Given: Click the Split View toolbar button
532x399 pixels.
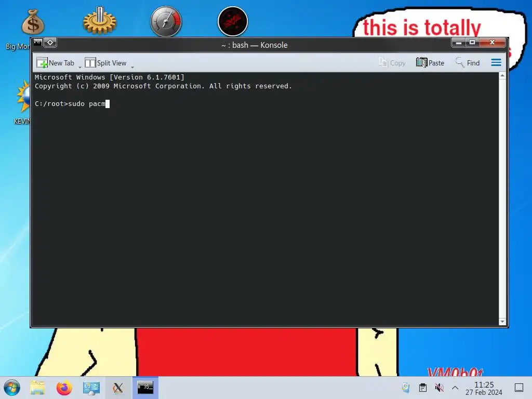Looking at the screenshot, I should [105, 63].
